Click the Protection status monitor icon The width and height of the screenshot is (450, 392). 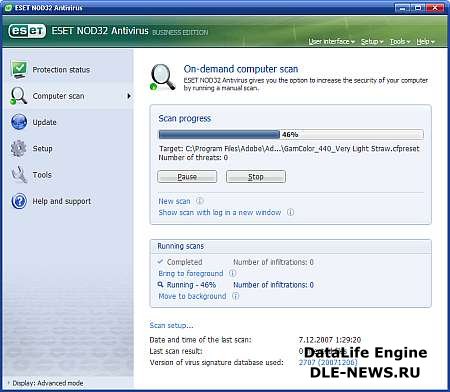click(x=19, y=69)
